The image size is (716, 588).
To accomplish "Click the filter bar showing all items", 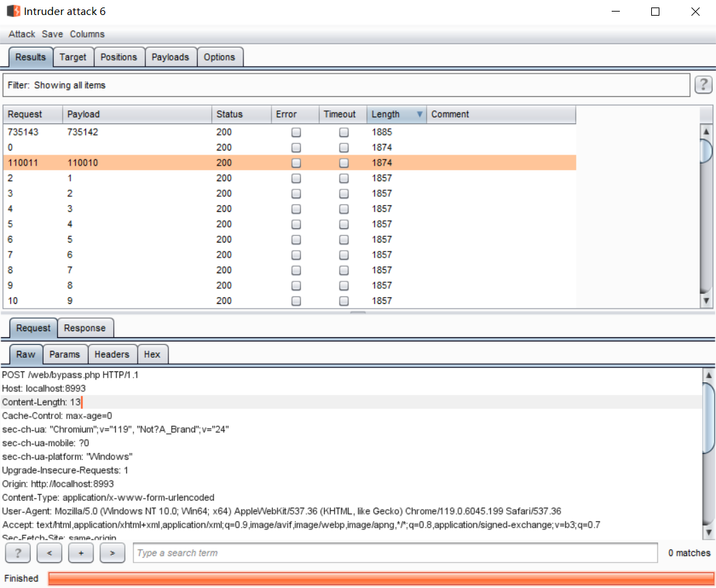I will [346, 85].
